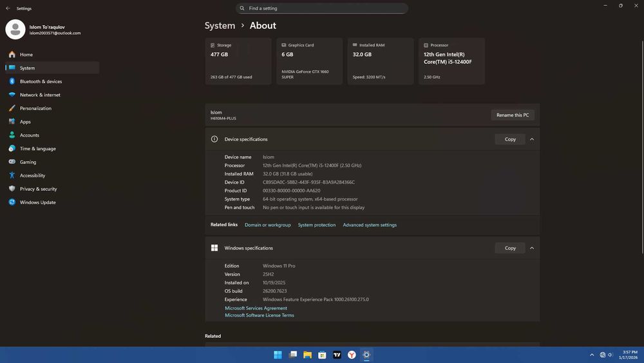The image size is (644, 363).
Task: Copy the Device specifications
Action: 510,139
